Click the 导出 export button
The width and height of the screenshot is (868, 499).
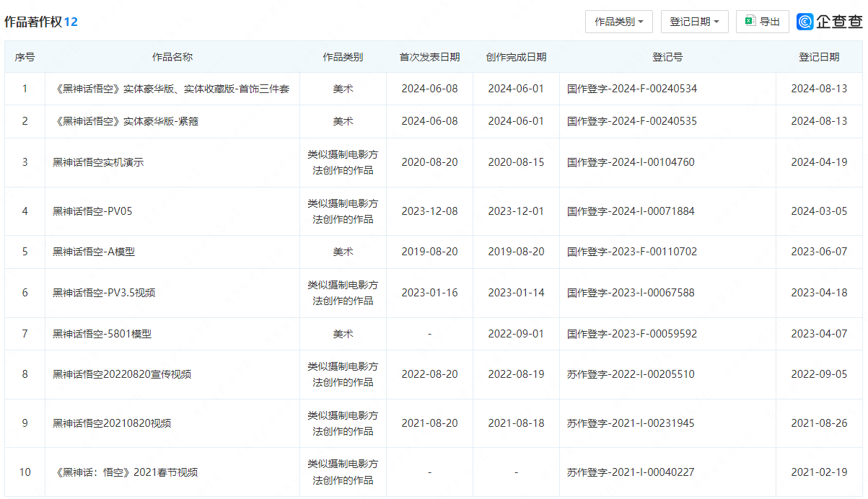coord(762,21)
